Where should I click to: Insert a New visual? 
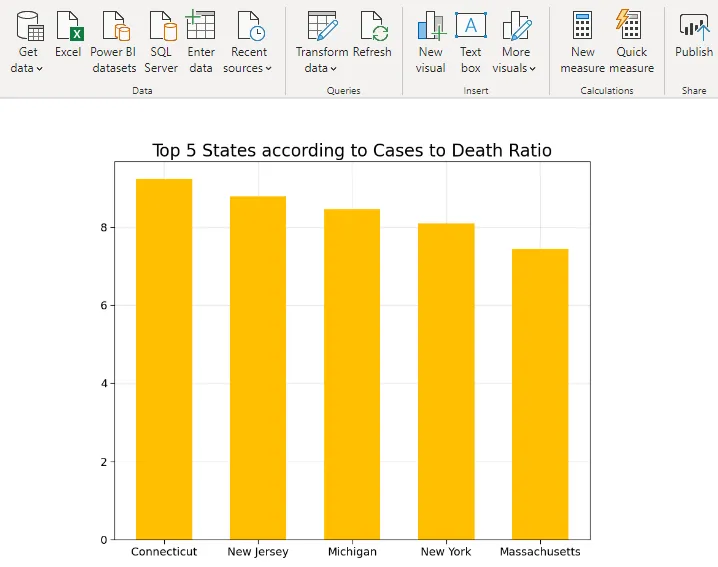[x=431, y=26]
